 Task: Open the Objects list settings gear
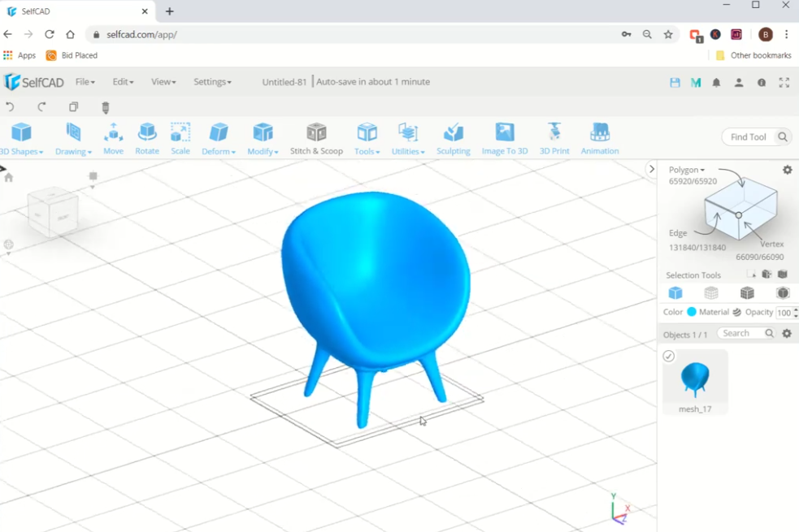click(787, 333)
